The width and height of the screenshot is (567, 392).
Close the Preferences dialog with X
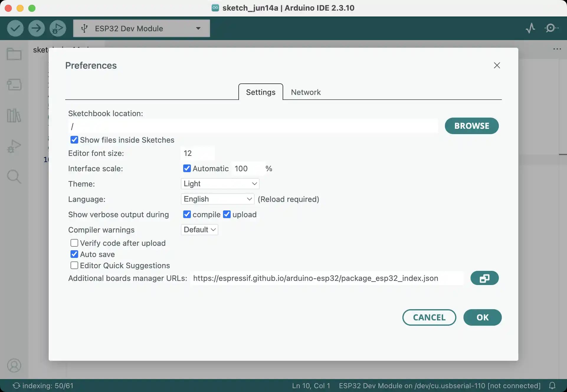tap(497, 65)
